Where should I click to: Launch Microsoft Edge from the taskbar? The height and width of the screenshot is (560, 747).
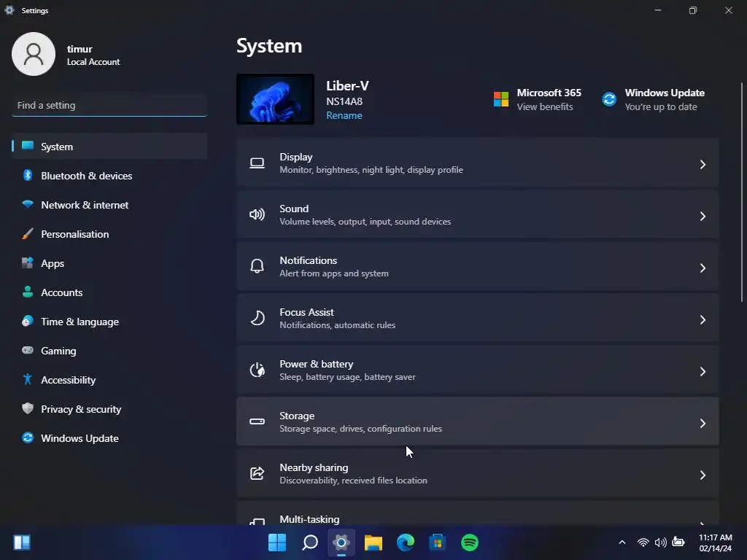coord(406,542)
